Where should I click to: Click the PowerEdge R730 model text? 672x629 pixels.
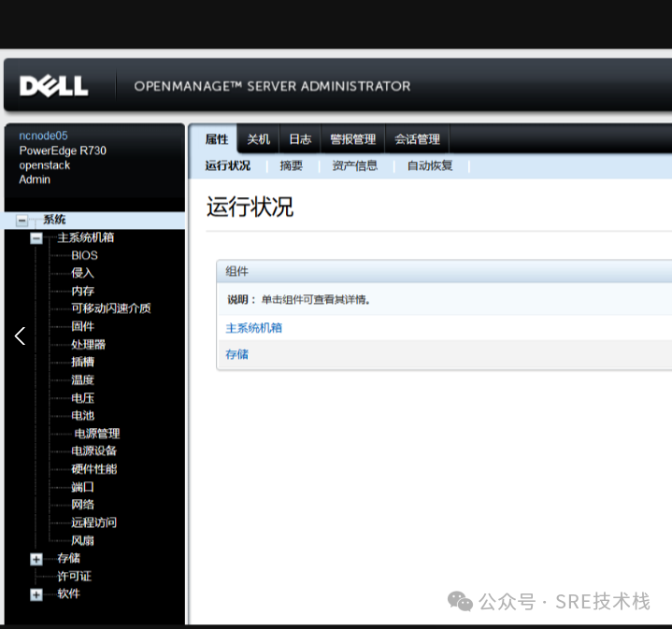[63, 150]
